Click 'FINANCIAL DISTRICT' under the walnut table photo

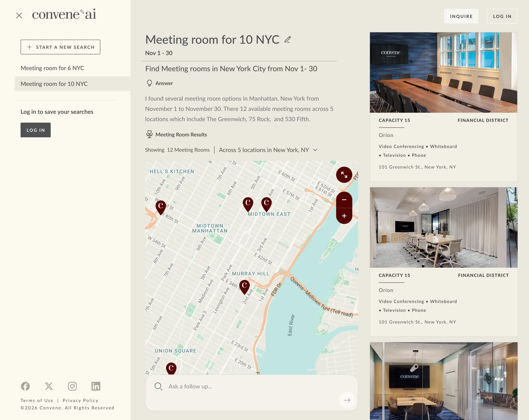point(483,120)
